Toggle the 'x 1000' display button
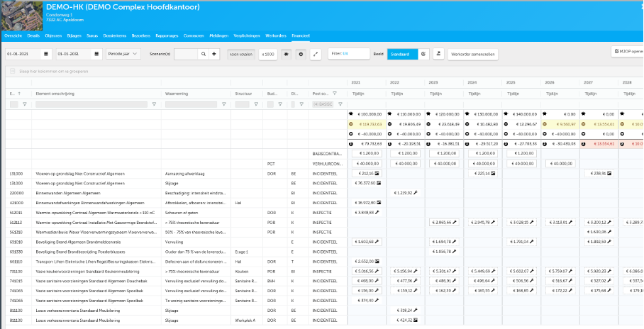 coord(268,54)
